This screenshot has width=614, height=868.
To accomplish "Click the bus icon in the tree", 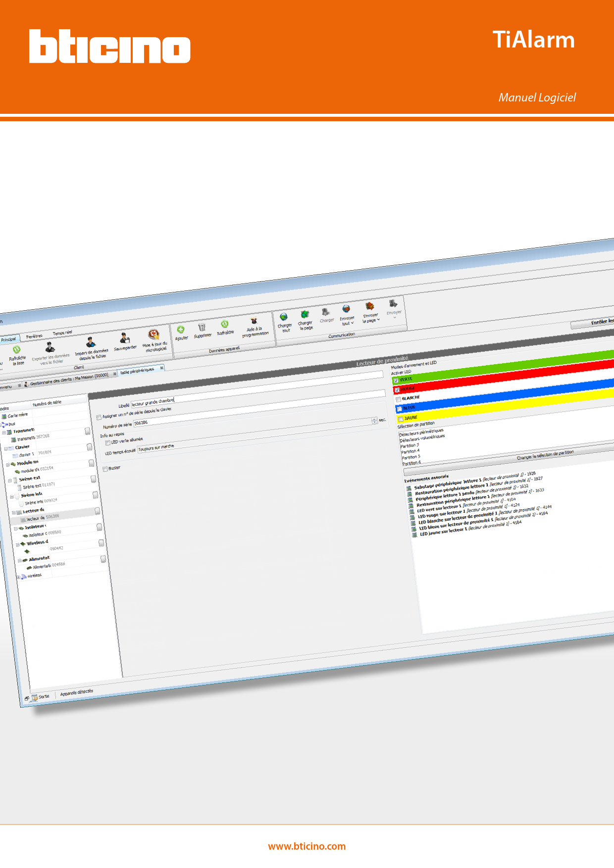I will [4, 425].
